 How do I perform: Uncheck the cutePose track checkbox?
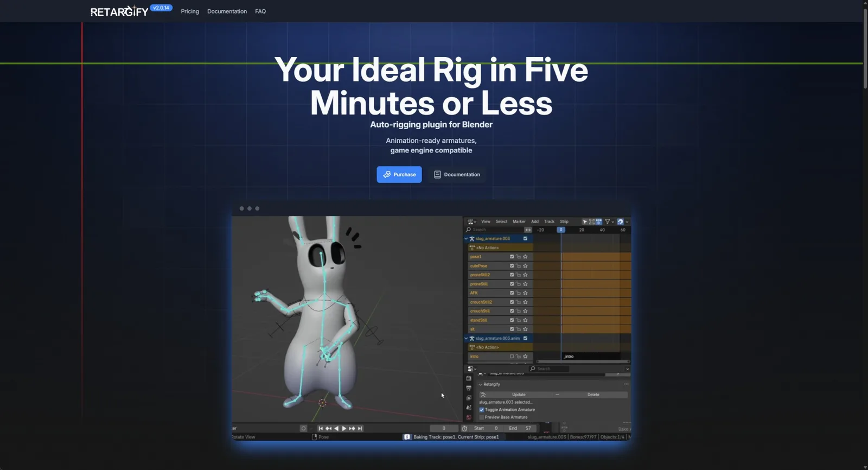pos(512,266)
